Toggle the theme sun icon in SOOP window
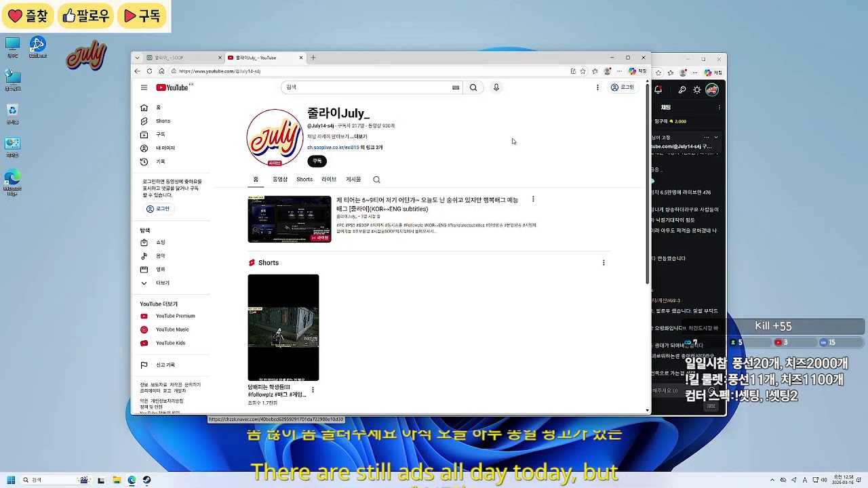The height and width of the screenshot is (488, 868). [697, 89]
